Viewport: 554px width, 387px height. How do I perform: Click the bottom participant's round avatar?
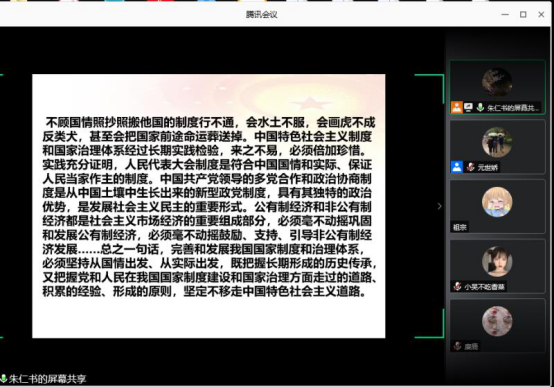(497, 321)
